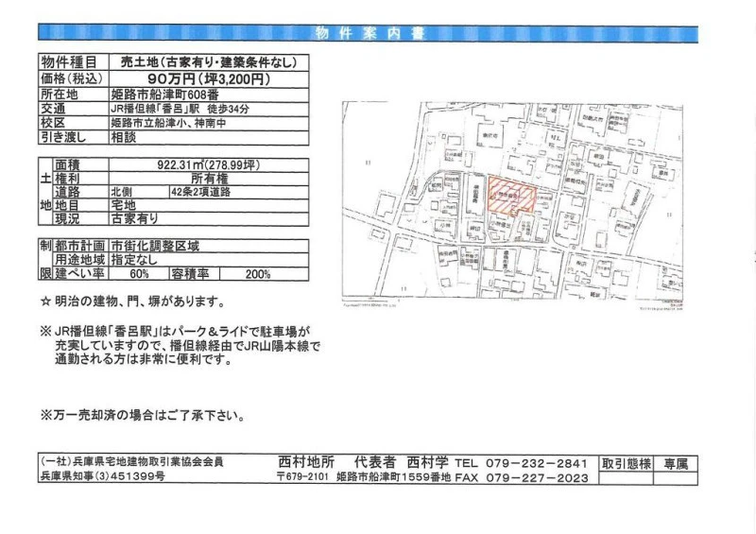Select the 60% building coverage value
This screenshot has height=534, width=756.
[140, 273]
